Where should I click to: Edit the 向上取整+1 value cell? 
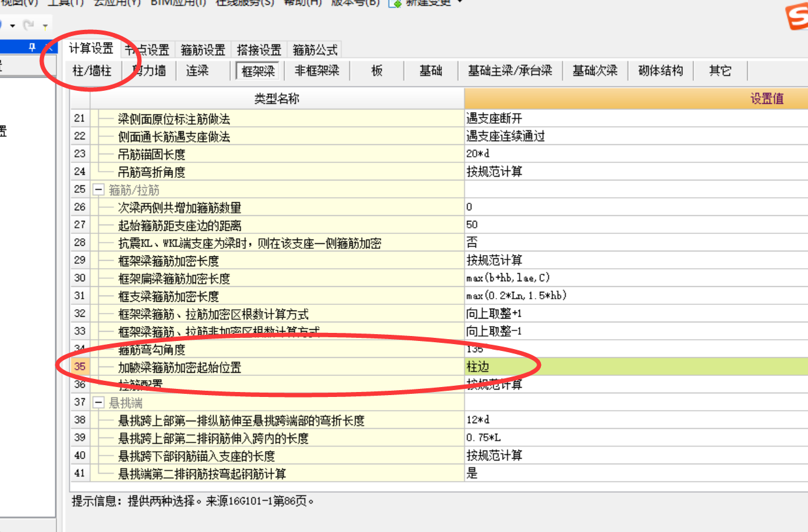(x=636, y=314)
